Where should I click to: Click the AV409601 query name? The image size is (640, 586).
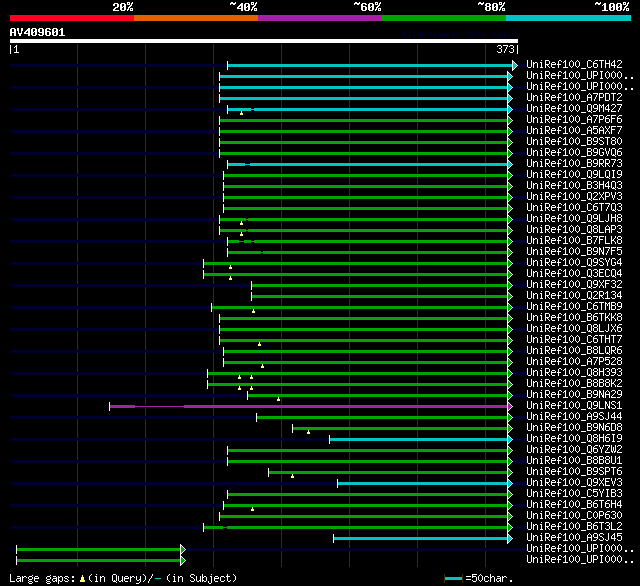(37, 32)
